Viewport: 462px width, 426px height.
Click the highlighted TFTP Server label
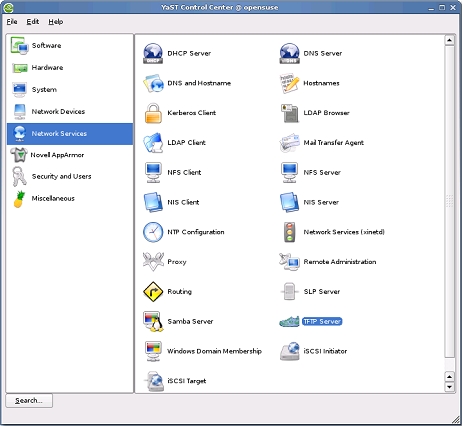[322, 321]
